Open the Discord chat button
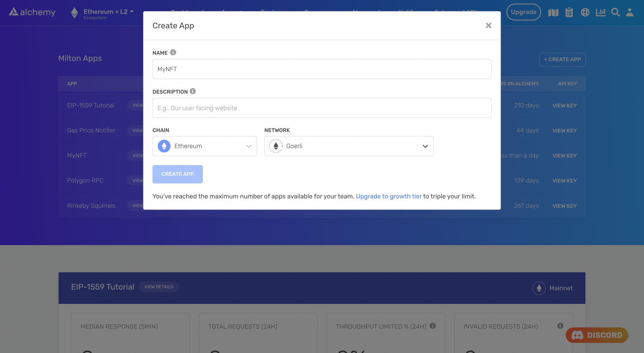The image size is (644, 353). pos(597,335)
